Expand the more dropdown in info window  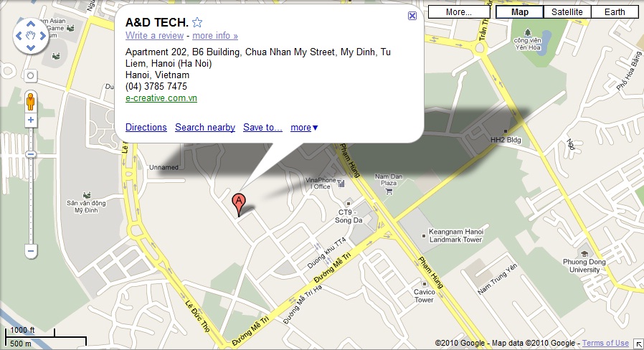click(304, 128)
